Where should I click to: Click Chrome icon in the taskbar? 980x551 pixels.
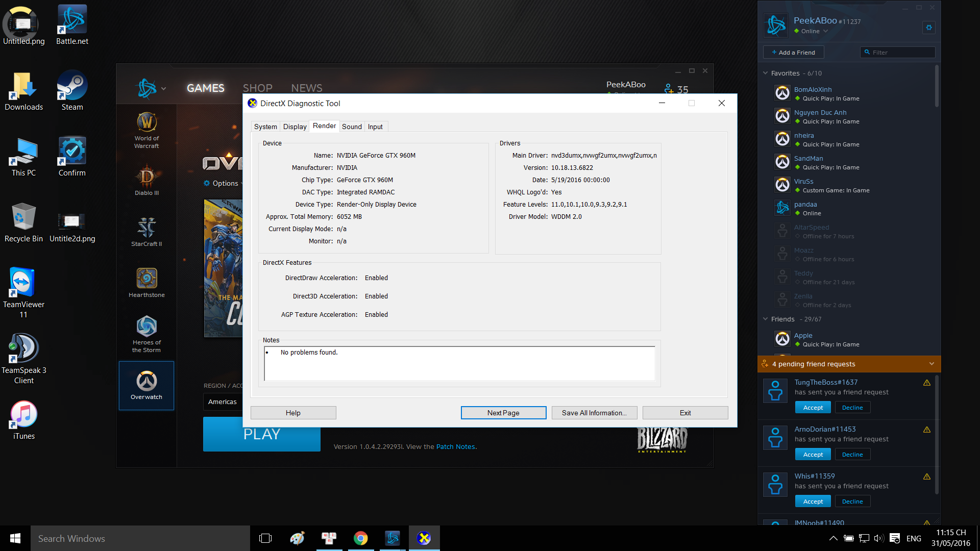pyautogui.click(x=361, y=538)
